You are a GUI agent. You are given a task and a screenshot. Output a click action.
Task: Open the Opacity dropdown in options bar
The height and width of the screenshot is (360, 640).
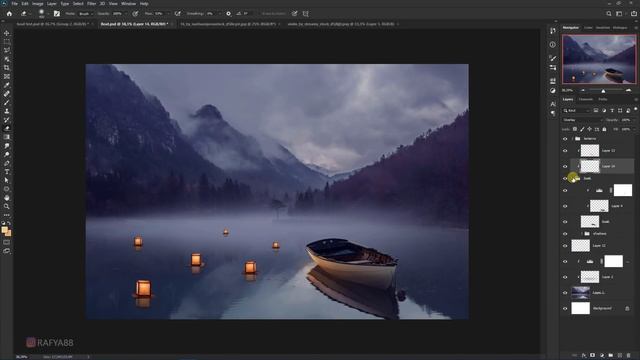[x=126, y=13]
